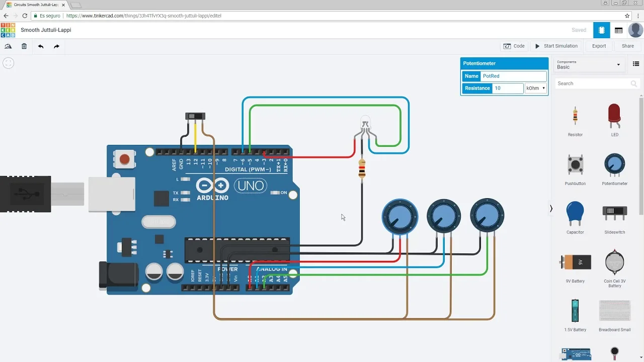Switch to circuit view icon
Screen dimensions: 644x362
coord(601,30)
